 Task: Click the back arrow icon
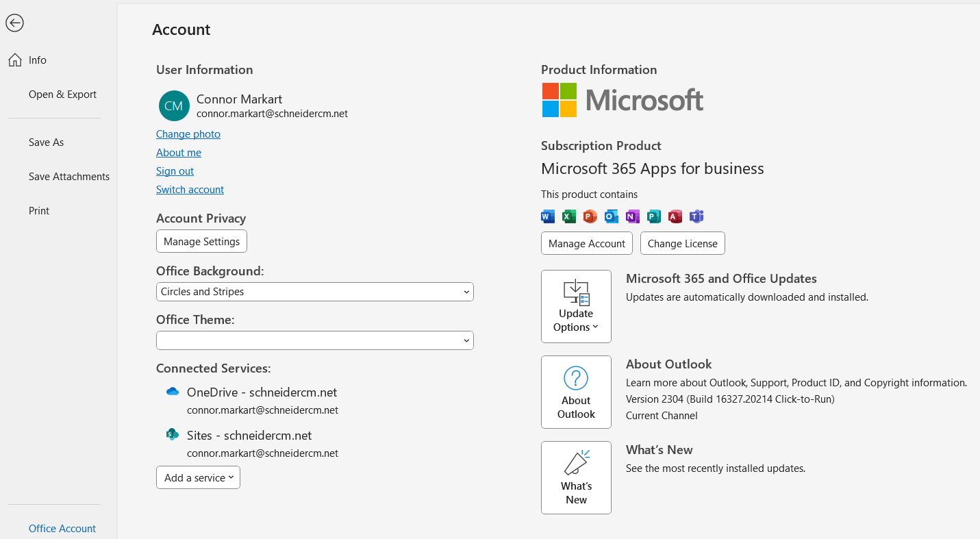pyautogui.click(x=14, y=23)
